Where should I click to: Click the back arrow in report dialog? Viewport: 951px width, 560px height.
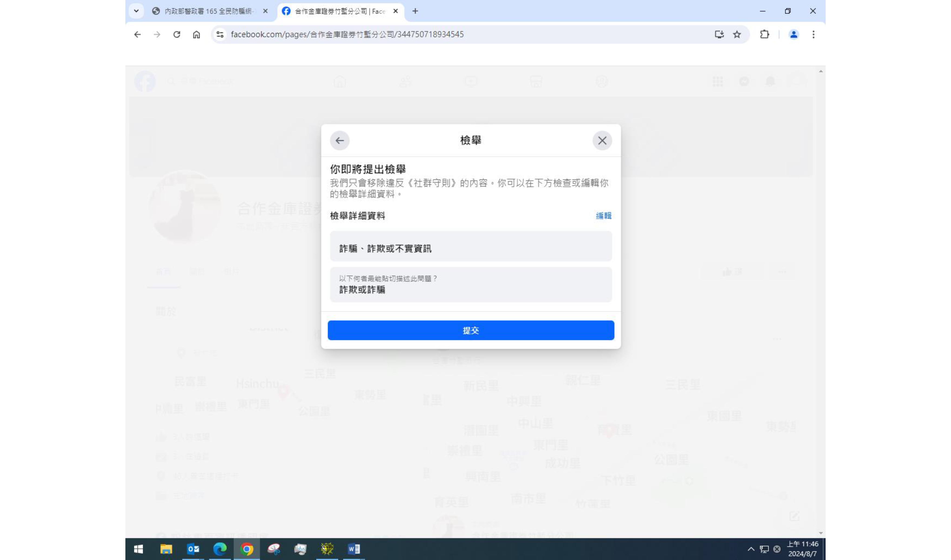(339, 141)
